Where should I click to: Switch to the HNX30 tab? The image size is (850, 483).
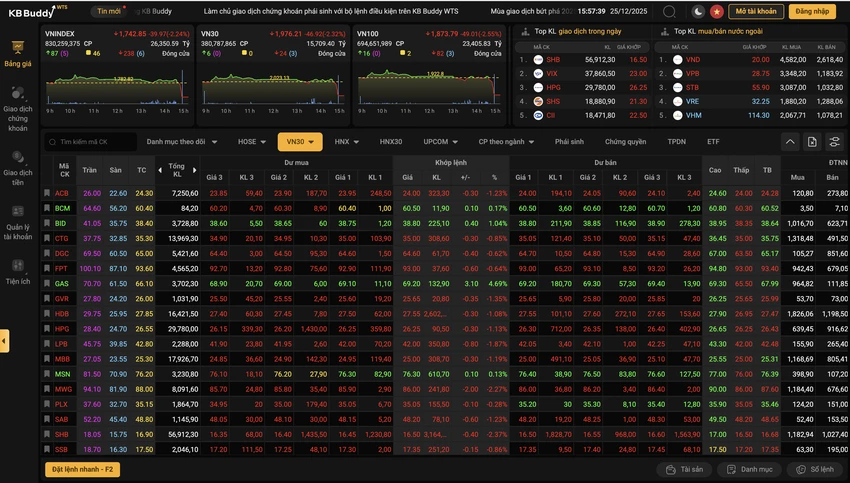pos(390,142)
